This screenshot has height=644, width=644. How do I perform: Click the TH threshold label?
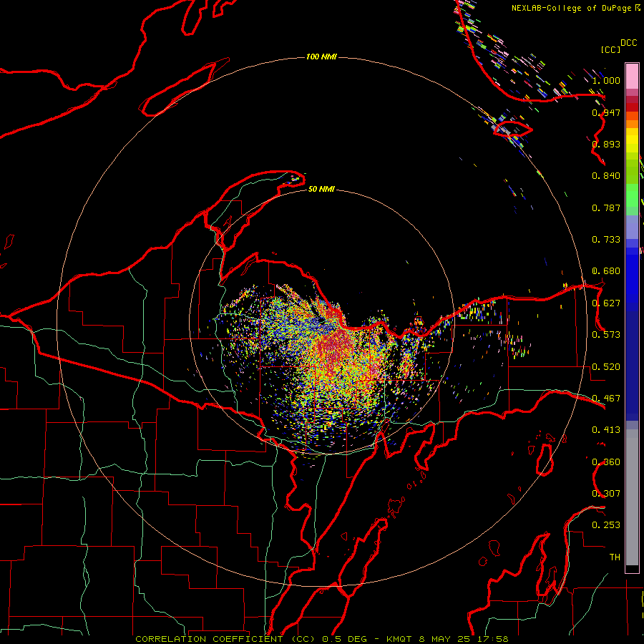615,557
